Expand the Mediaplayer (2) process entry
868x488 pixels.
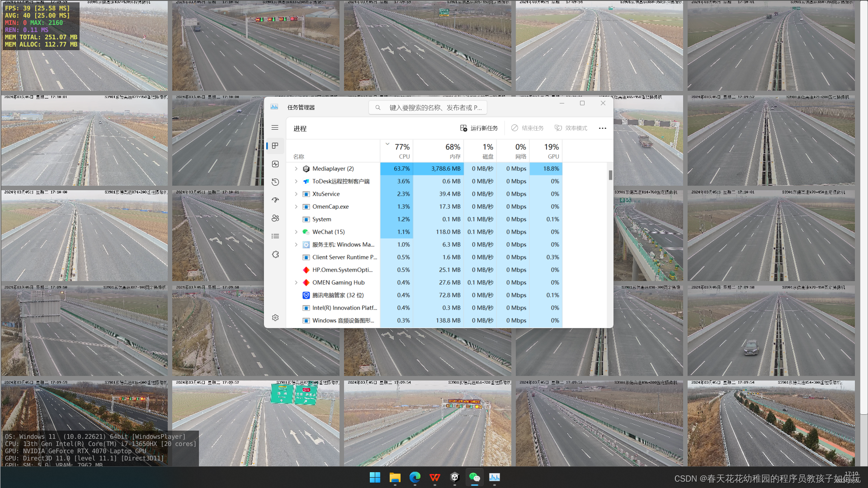coord(295,168)
